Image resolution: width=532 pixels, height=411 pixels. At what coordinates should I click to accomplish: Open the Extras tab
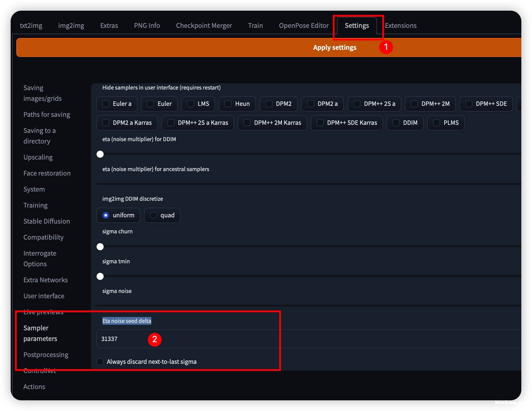(109, 26)
